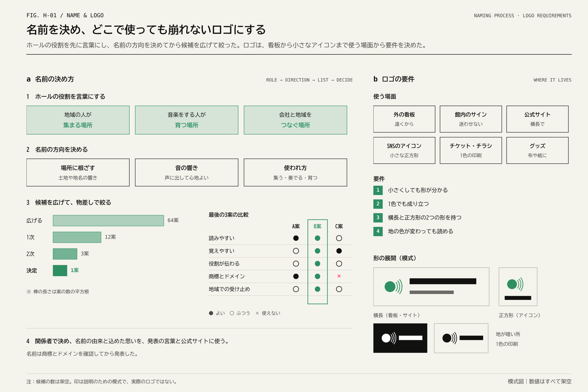Select the 音楽をする人が 育つ場所 card
This screenshot has height=392, width=588.
tap(187, 120)
